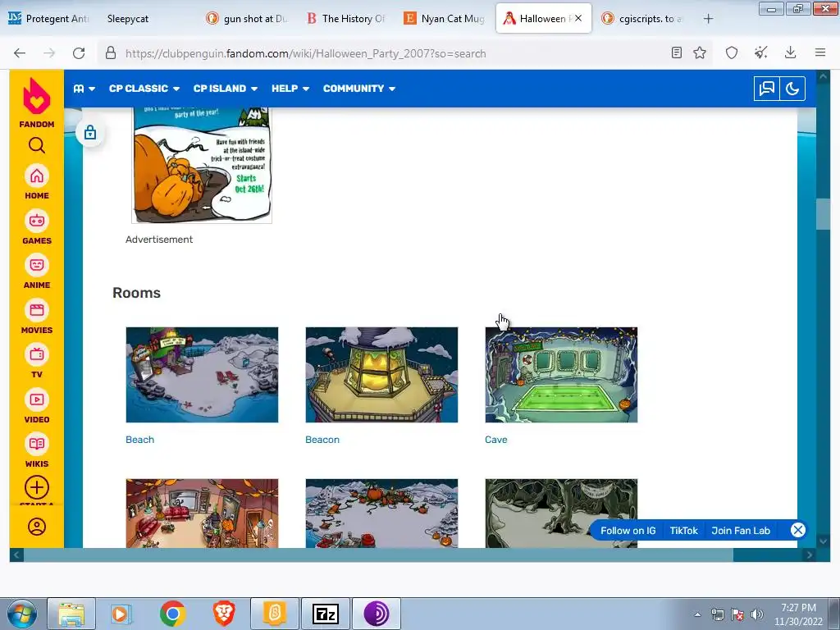Open Windows Explorer folder in taskbar
This screenshot has width=840, height=630.
coord(71,614)
